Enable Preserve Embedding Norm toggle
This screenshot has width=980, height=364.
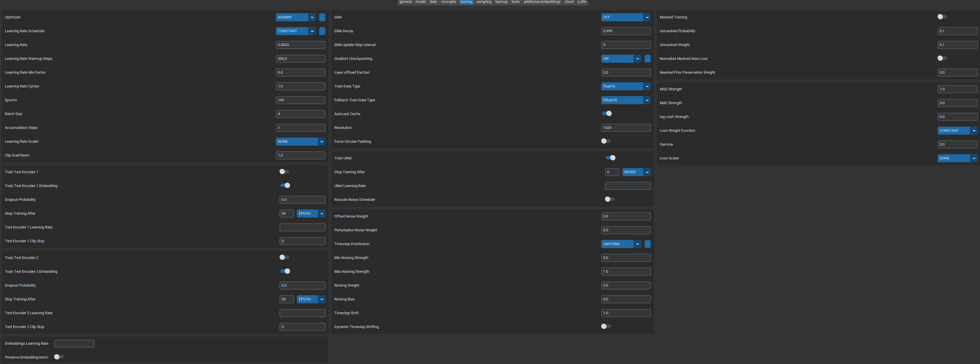tap(59, 357)
